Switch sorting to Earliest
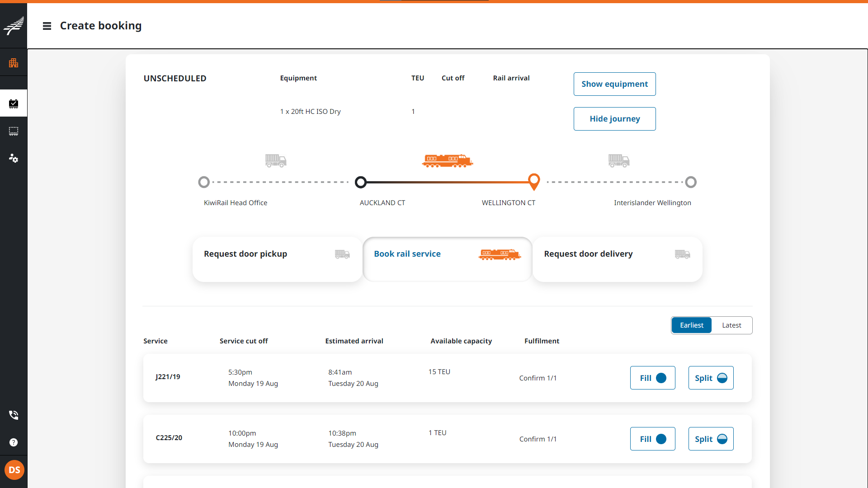868x488 pixels. [x=691, y=325]
